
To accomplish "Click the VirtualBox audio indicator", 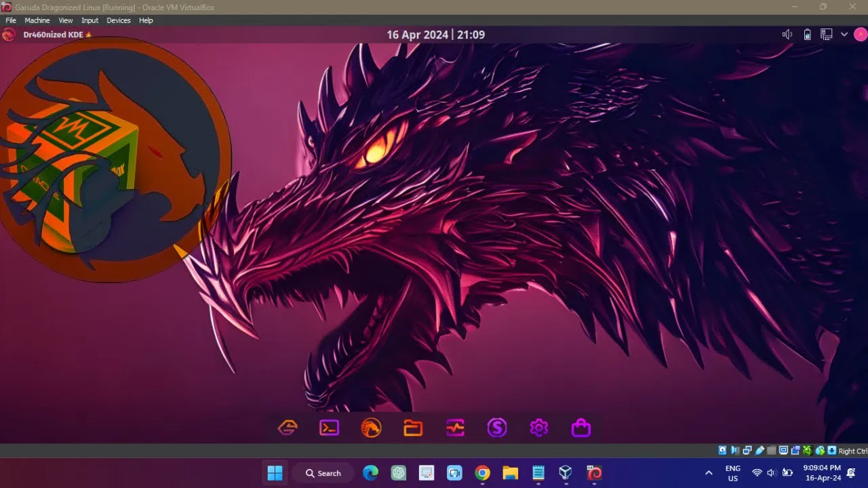I will coord(735,451).
